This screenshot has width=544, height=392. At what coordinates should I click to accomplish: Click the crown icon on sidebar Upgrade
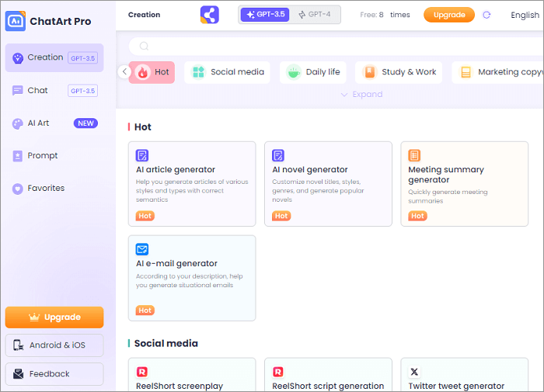pyautogui.click(x=34, y=317)
